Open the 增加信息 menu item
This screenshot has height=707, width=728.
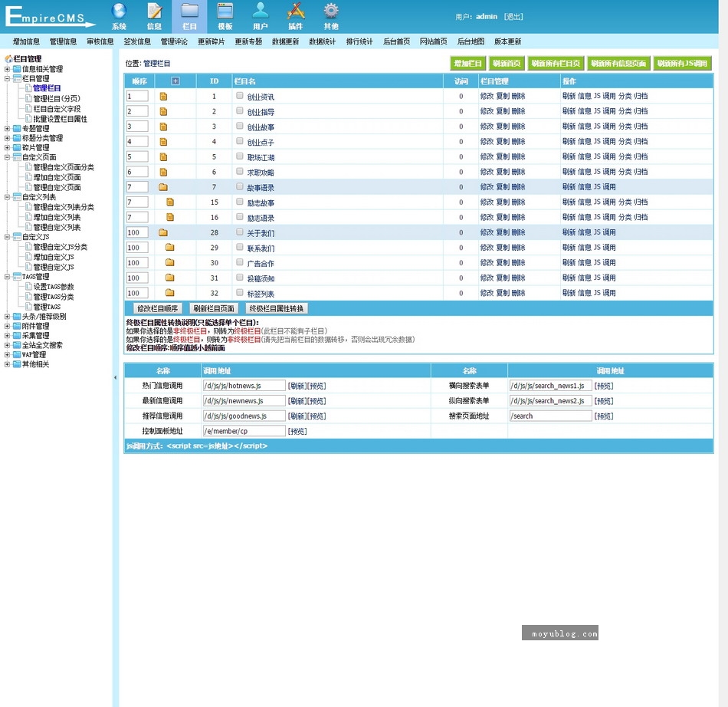[26, 42]
